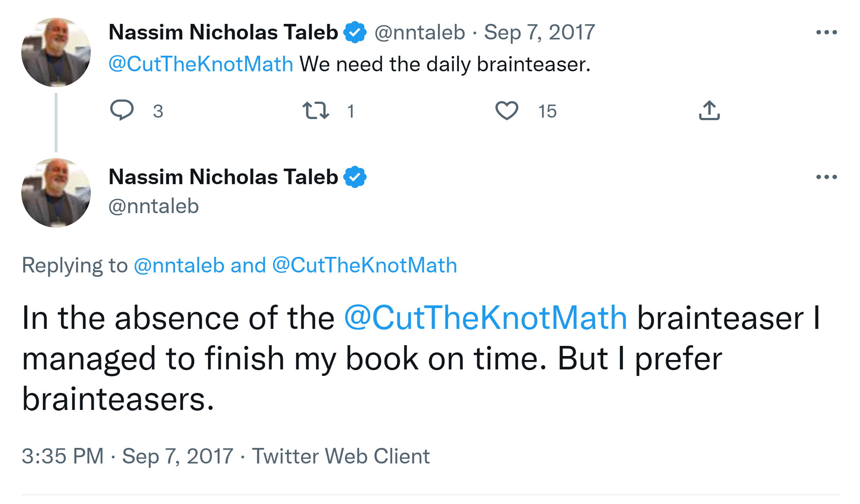Click Twitter Web Client source label
The width and height of the screenshot is (860, 504).
pos(341,456)
